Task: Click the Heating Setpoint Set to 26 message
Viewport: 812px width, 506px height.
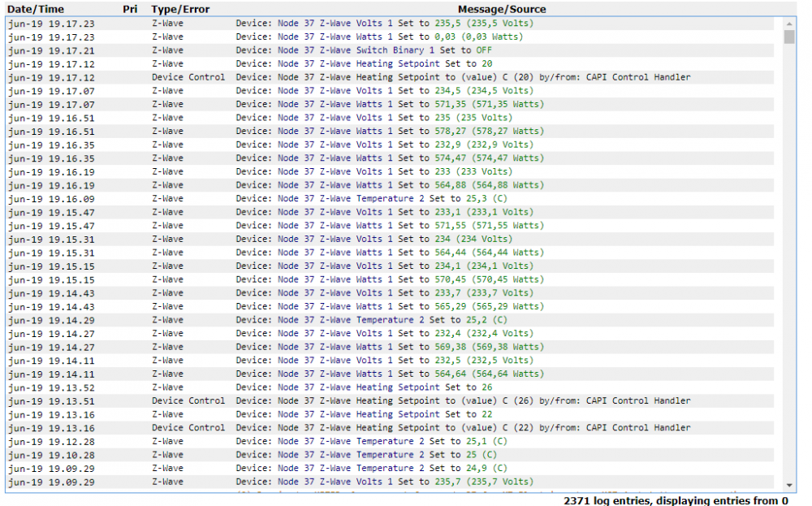Action: 364,387
